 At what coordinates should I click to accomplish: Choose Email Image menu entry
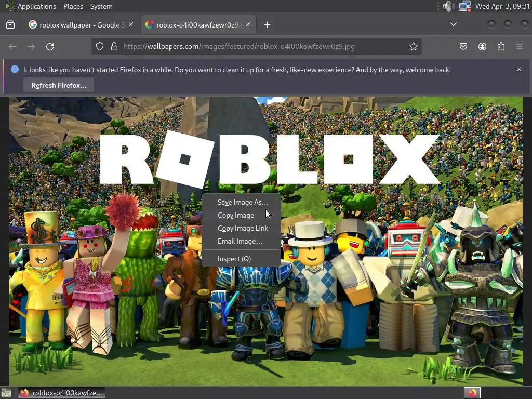tap(241, 241)
